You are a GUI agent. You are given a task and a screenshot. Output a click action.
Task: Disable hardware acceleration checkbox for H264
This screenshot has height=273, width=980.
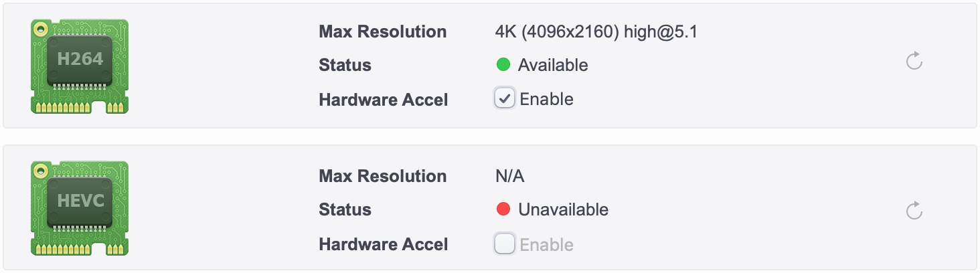click(x=504, y=99)
